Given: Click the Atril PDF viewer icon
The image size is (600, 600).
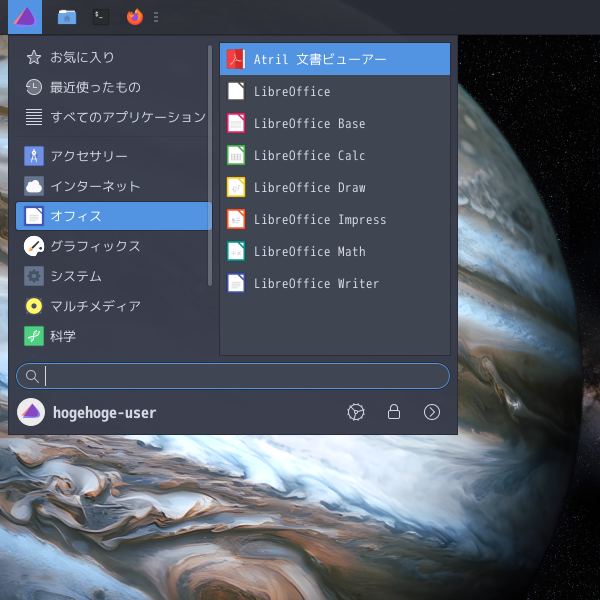Looking at the screenshot, I should click(x=236, y=59).
